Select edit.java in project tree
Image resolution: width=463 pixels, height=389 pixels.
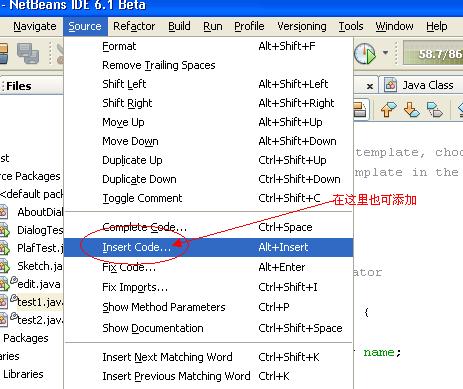click(39, 284)
